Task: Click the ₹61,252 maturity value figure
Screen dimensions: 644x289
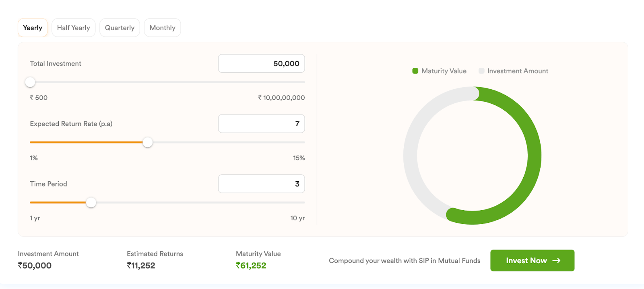Action: (251, 265)
